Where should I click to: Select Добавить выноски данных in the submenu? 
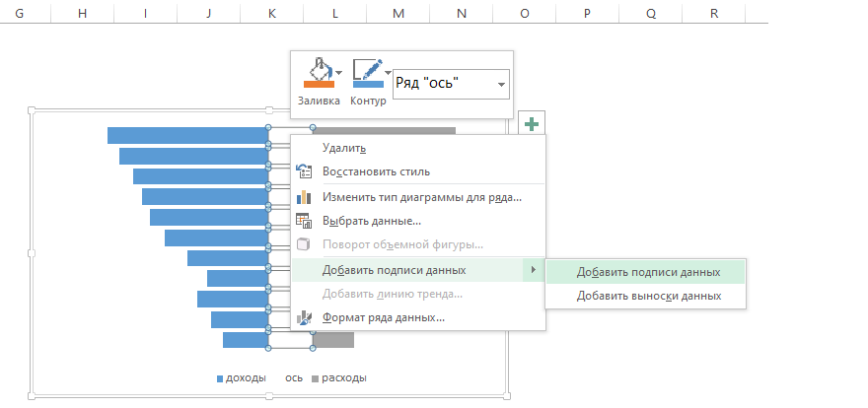649,296
